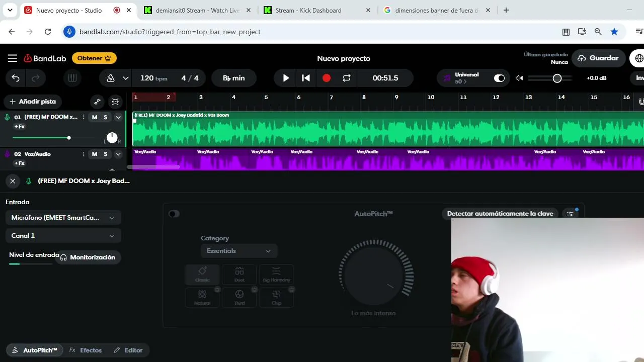The width and height of the screenshot is (644, 362).
Task: Click the microphone icon of track 01
Action: click(x=7, y=117)
